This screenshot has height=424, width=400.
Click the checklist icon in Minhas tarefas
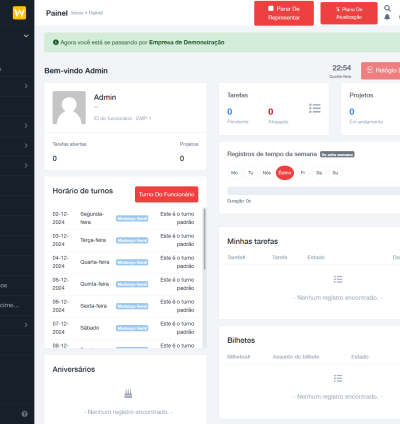338,279
